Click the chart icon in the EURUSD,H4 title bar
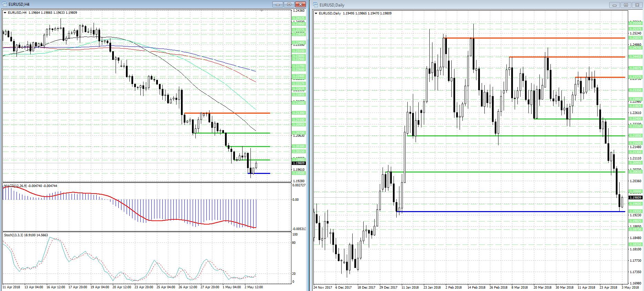This screenshot has height=291, width=644. click(4, 4)
